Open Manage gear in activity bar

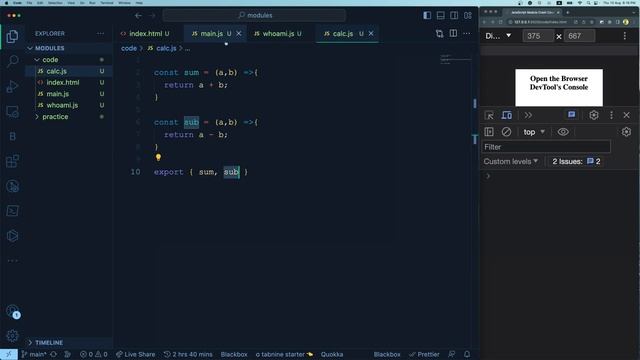[x=12, y=336]
